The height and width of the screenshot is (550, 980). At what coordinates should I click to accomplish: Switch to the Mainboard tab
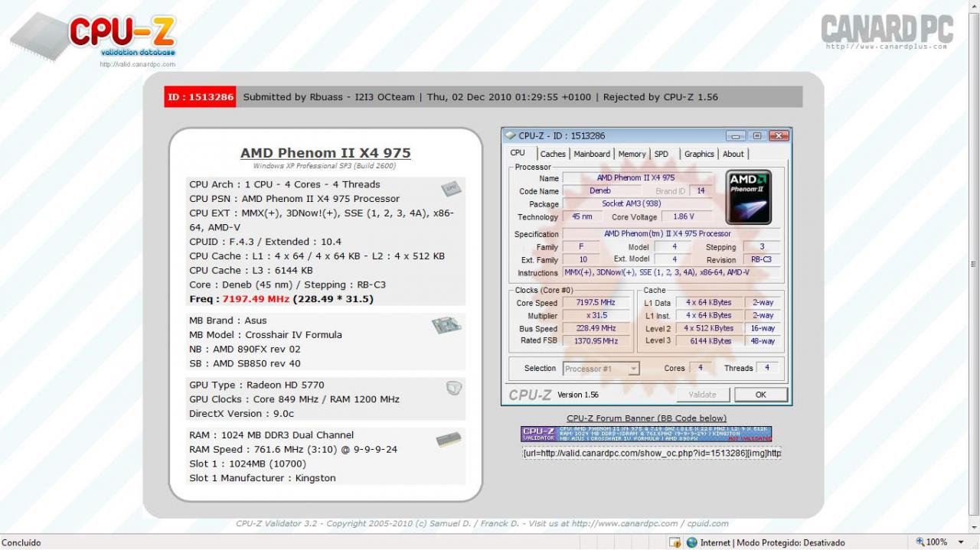[x=592, y=154]
